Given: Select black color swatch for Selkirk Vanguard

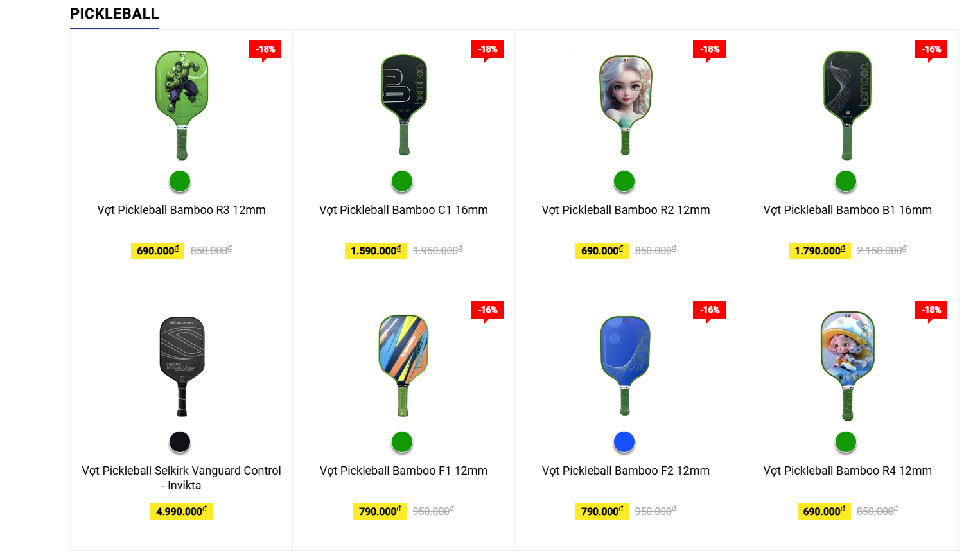Looking at the screenshot, I should [x=180, y=442].
